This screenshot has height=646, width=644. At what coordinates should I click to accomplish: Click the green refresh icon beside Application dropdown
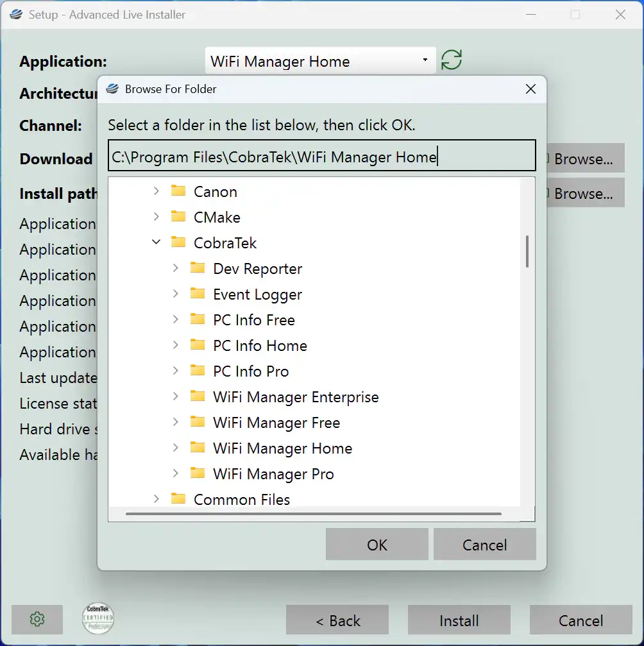point(452,60)
